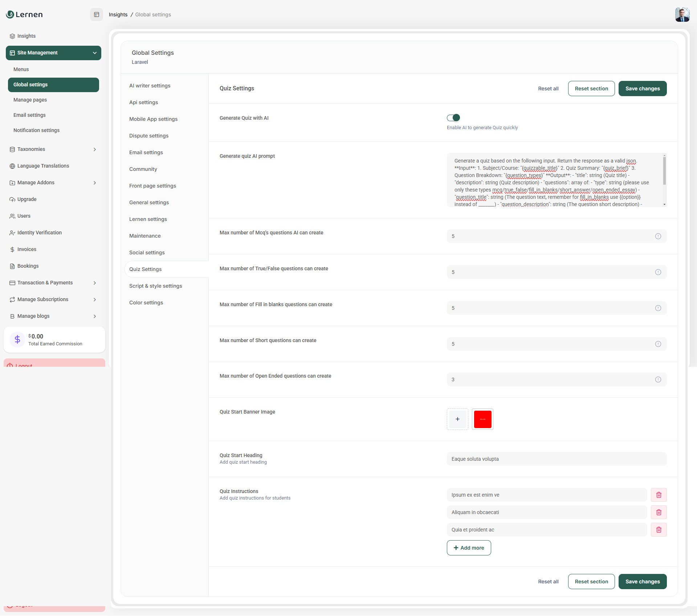This screenshot has height=616, width=697.
Task: Open the user profile avatar
Action: click(x=682, y=15)
